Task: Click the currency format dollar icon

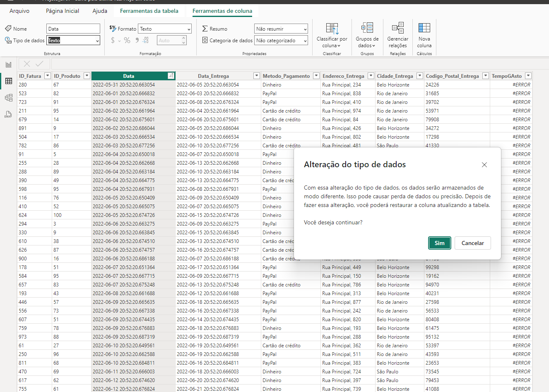Action: tap(113, 40)
